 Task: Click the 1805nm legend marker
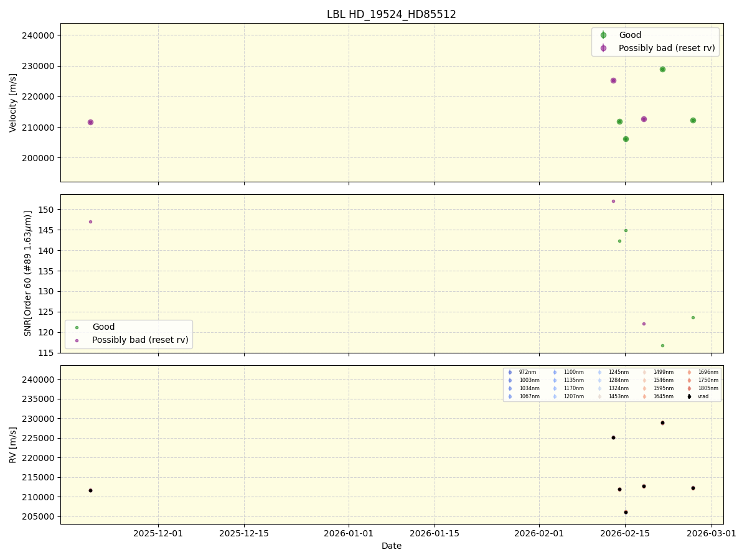coord(689,388)
